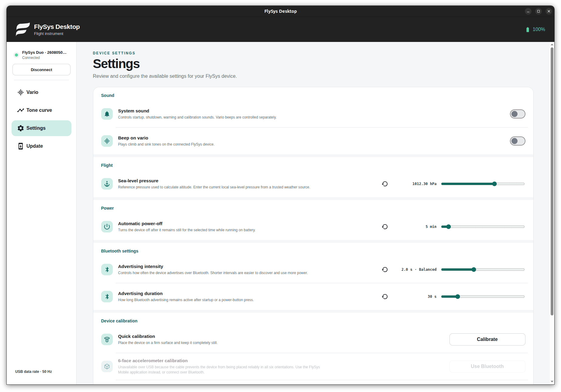
Task: Click the Beep on vario label
Action: pyautogui.click(x=133, y=138)
